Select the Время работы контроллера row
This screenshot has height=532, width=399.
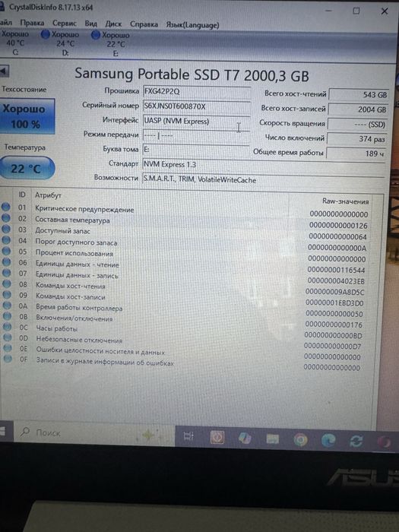(x=184, y=310)
